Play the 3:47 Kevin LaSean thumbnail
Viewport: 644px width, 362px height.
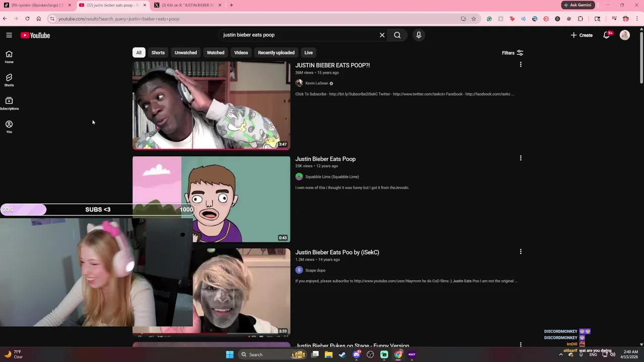(211, 106)
